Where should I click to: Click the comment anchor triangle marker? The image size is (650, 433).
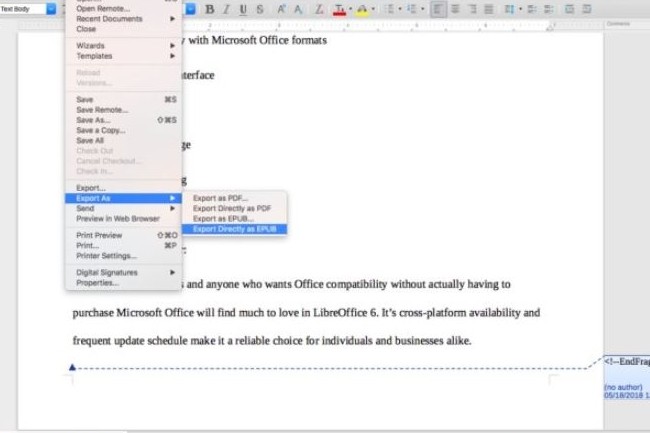click(x=73, y=367)
